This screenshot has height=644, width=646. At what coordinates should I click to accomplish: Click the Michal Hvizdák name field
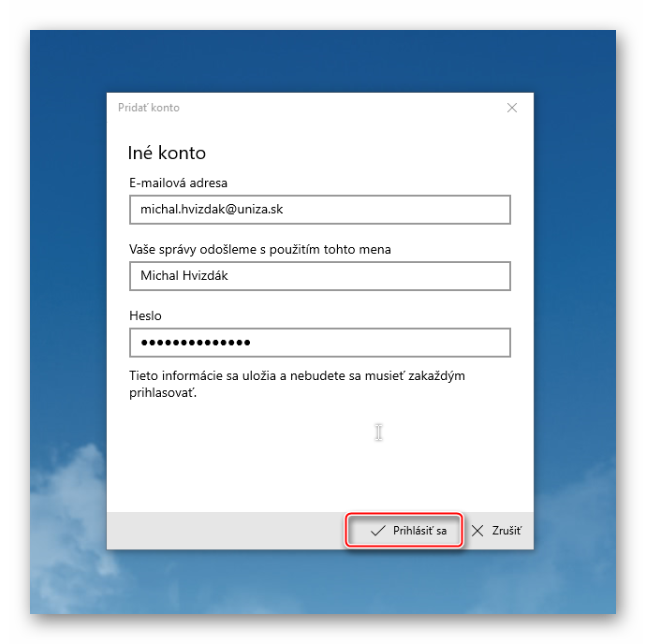pyautogui.click(x=319, y=276)
